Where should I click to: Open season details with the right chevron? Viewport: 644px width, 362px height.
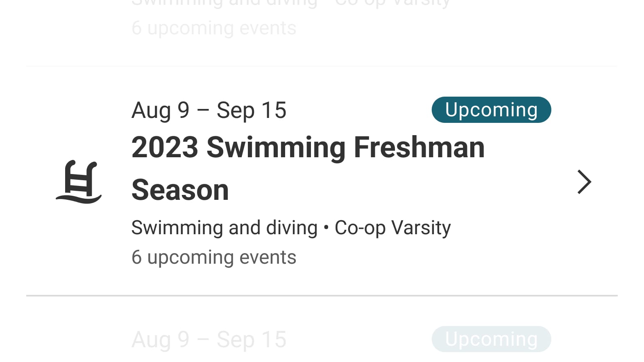[584, 182]
